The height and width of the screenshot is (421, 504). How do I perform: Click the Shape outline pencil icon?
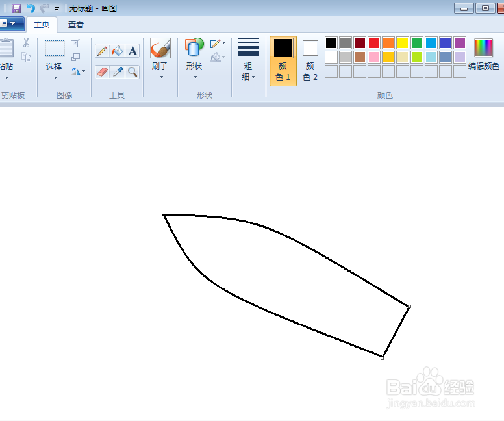216,44
